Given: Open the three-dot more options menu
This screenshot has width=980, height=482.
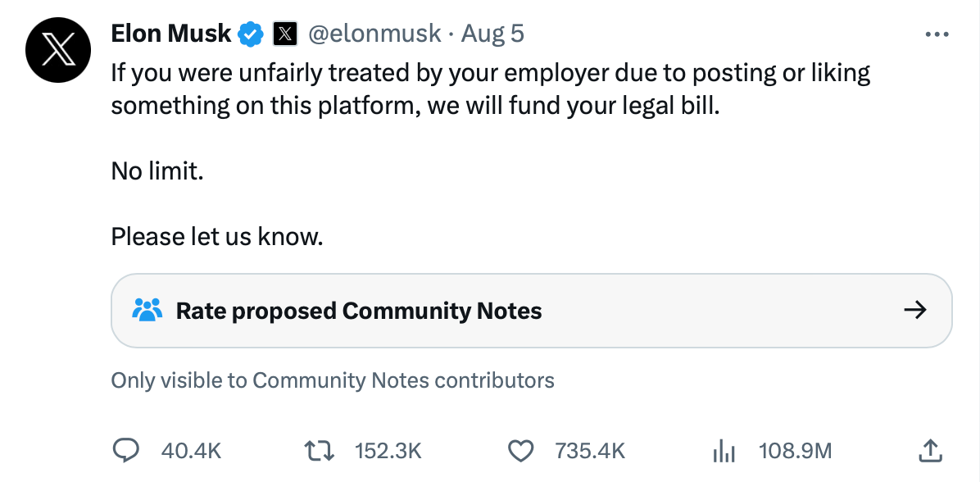Looking at the screenshot, I should coord(935,34).
